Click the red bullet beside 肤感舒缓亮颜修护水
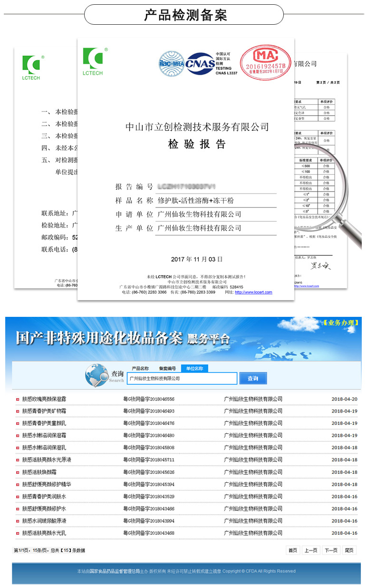Viewport: 367px width, 588px height. (18, 509)
